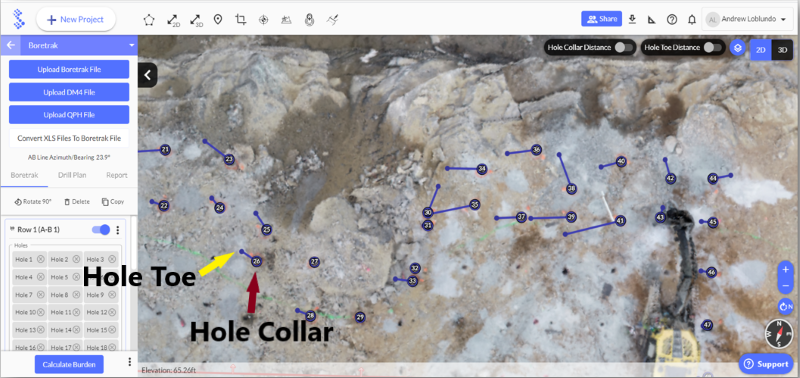Screen dimensions: 800x378
Task: Choose the 3D distance measurement tool
Action: click(x=196, y=20)
